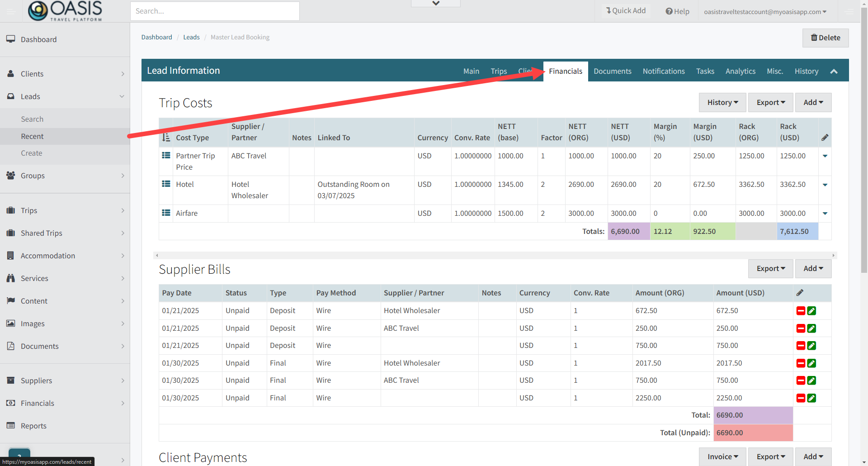The width and height of the screenshot is (868, 466).
Task: Open the Trip Costs Export dropdown
Action: (x=771, y=102)
